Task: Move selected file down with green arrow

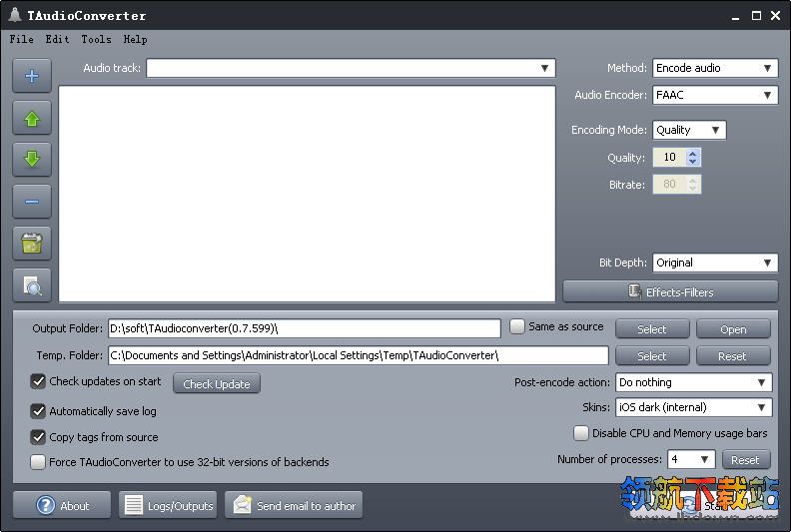Action: coord(32,160)
